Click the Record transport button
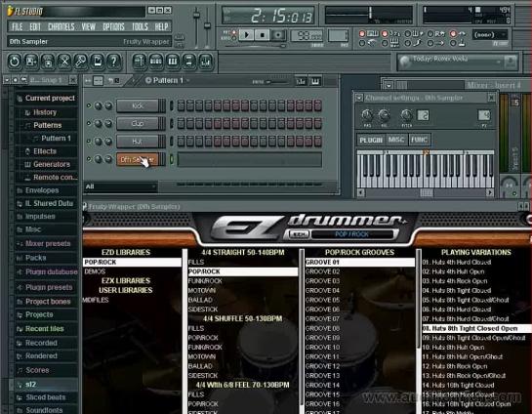This screenshot has width=532, height=414. pos(278,35)
